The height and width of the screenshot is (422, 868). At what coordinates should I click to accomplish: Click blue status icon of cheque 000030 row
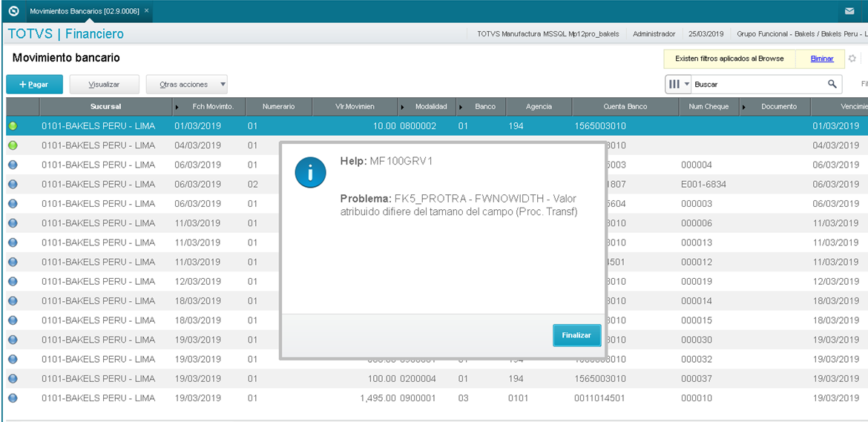pyautogui.click(x=13, y=340)
